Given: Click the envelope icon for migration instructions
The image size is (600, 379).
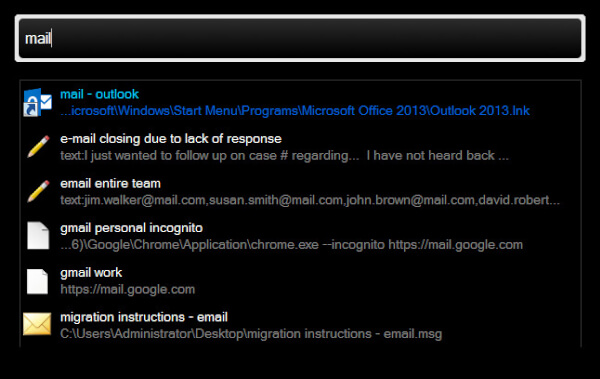Looking at the screenshot, I should (x=37, y=324).
